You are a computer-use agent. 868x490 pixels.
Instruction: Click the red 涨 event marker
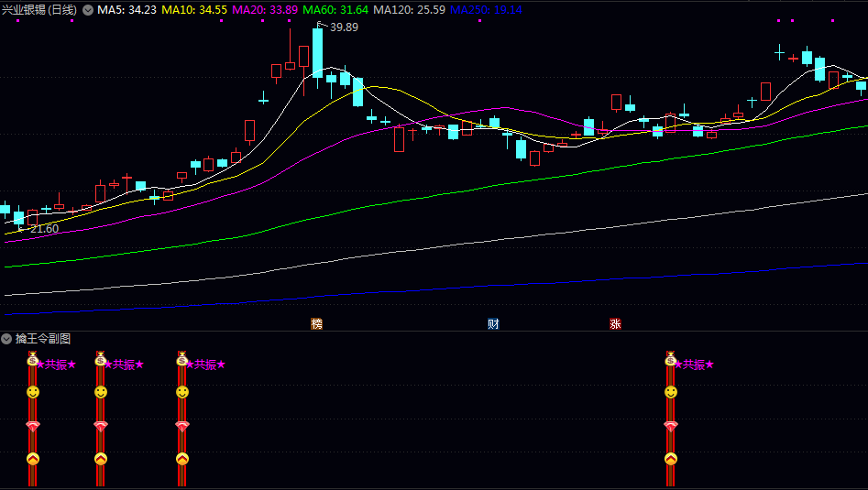[615, 323]
